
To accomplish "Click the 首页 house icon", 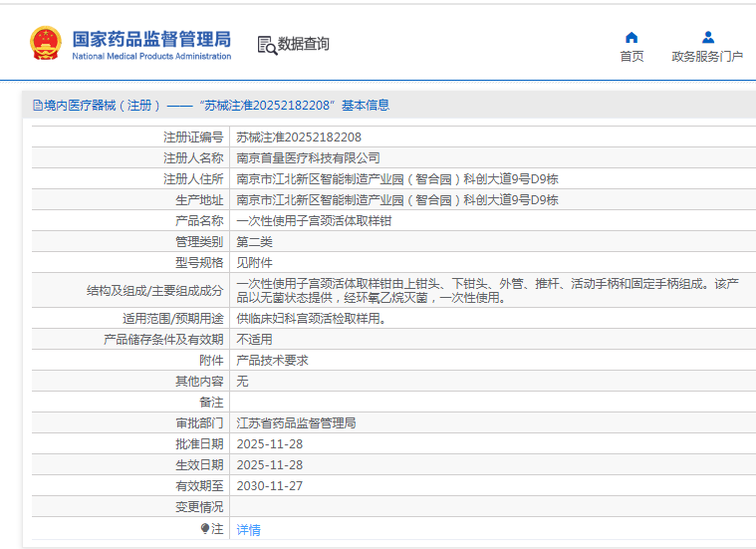I will [x=631, y=38].
